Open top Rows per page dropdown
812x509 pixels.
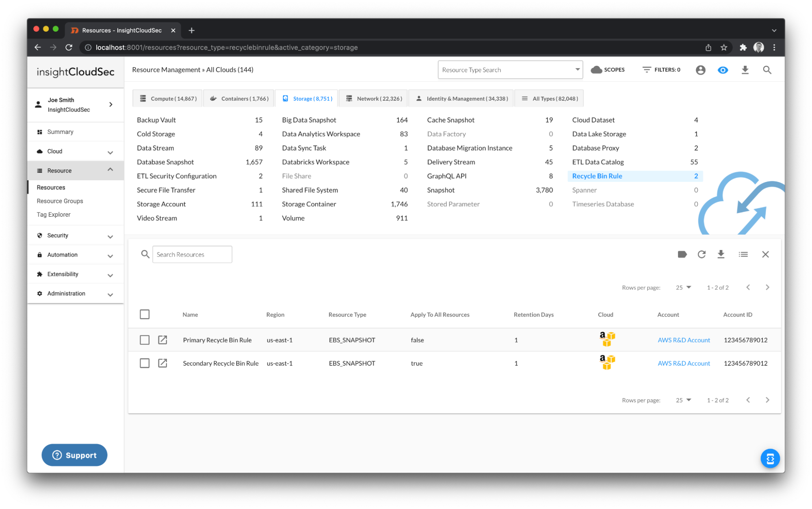click(683, 287)
